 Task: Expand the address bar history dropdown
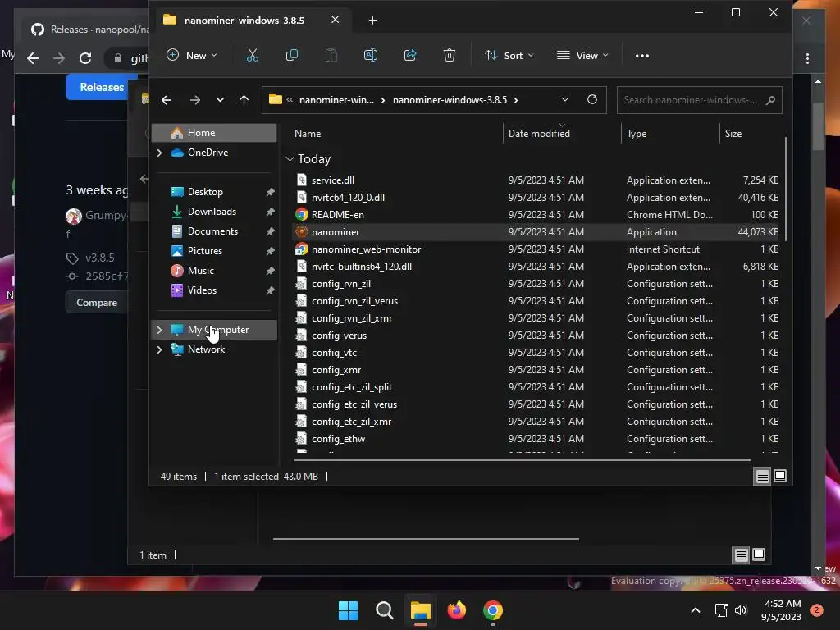(x=564, y=99)
